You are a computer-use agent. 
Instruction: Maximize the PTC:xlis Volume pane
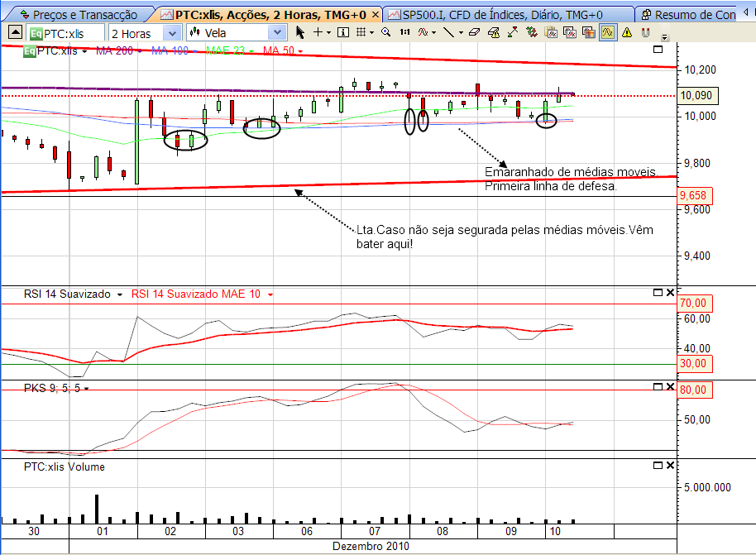click(658, 466)
